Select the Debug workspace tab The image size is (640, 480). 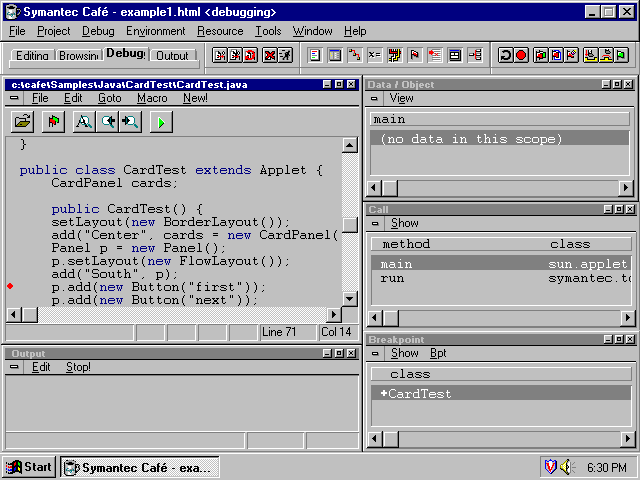tap(125, 53)
